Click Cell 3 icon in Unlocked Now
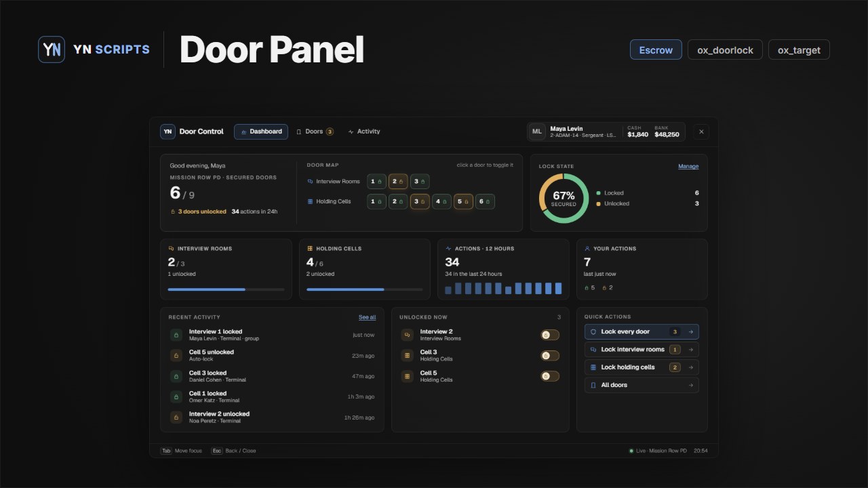This screenshot has width=868, height=488. pyautogui.click(x=408, y=355)
